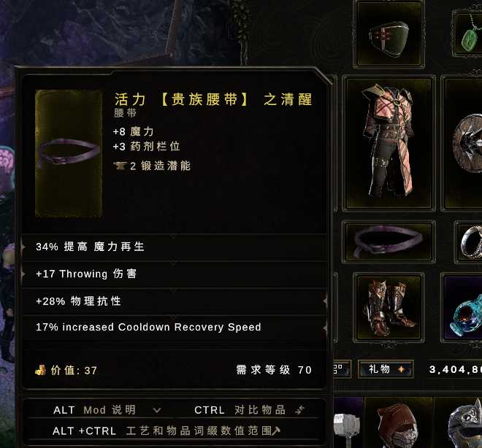Screen dimensions: 482x448
Task: Select the red hood inventory item
Action: pyautogui.click(x=399, y=423)
